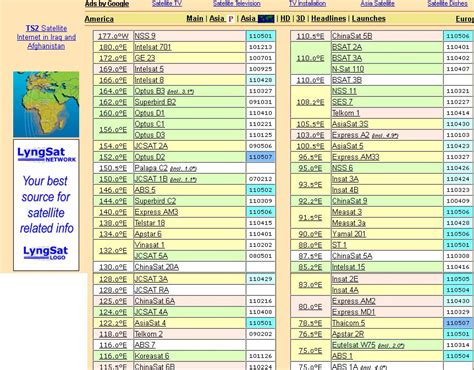The image size is (474, 370).
Task: Click the Satellite Dishes ad link
Action: tap(447, 4)
